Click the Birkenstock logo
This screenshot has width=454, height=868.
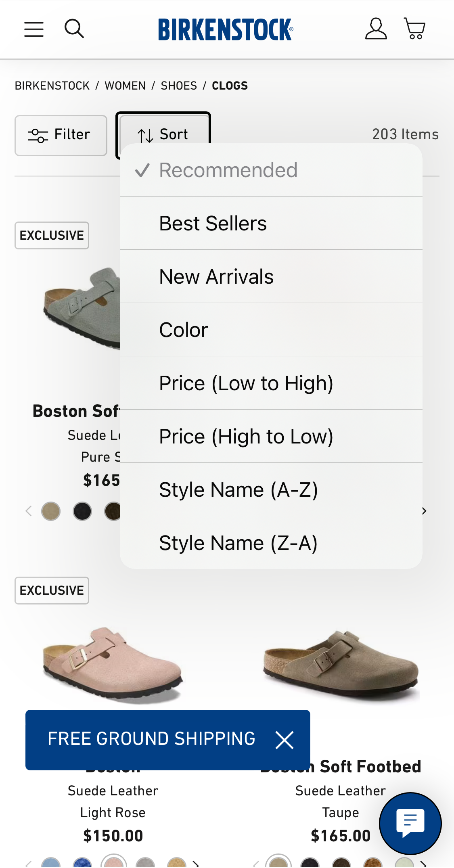pyautogui.click(x=226, y=29)
